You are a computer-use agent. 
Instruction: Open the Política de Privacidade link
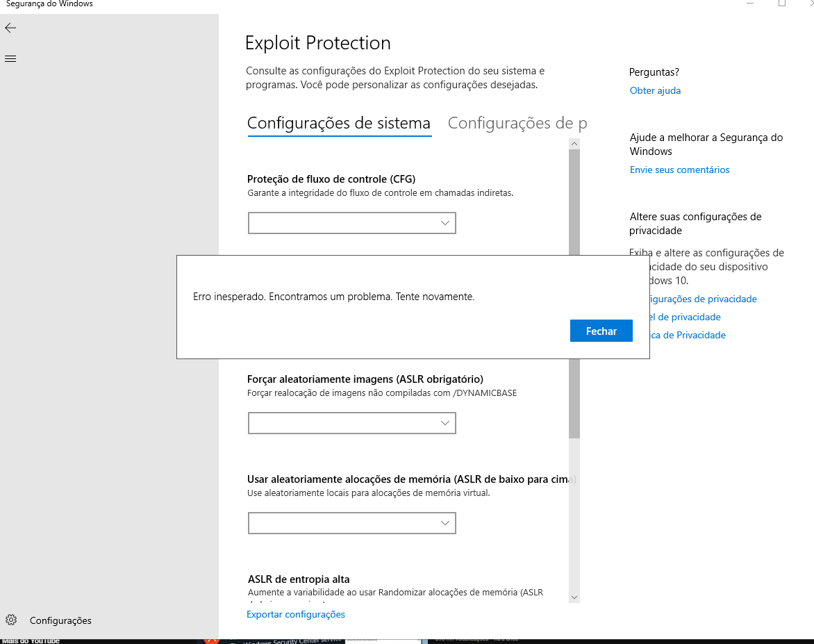689,335
